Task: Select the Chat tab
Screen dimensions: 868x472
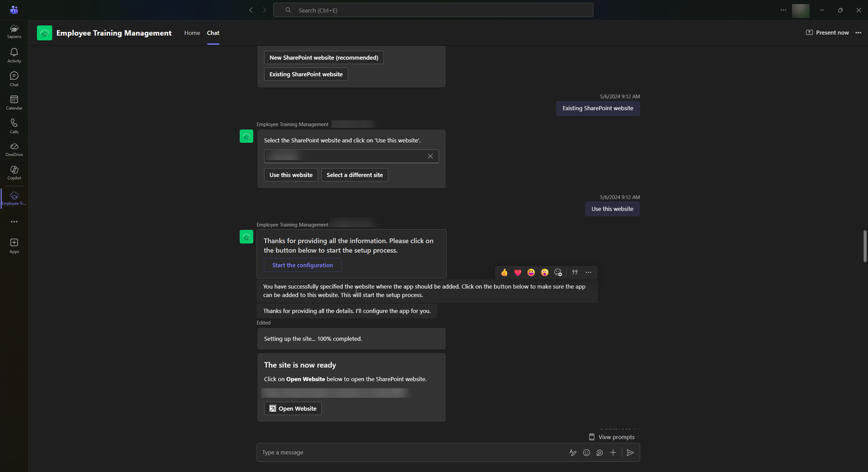Action: tap(213, 33)
